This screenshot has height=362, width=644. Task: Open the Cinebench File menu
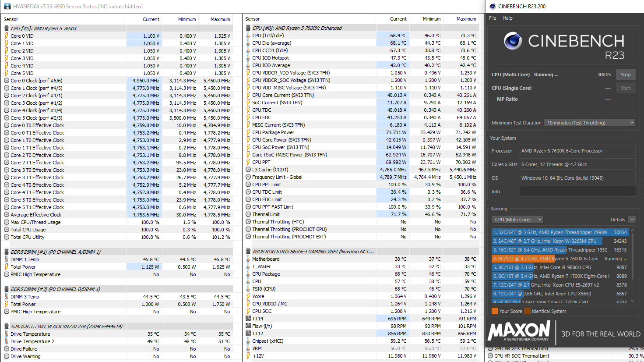tap(493, 18)
